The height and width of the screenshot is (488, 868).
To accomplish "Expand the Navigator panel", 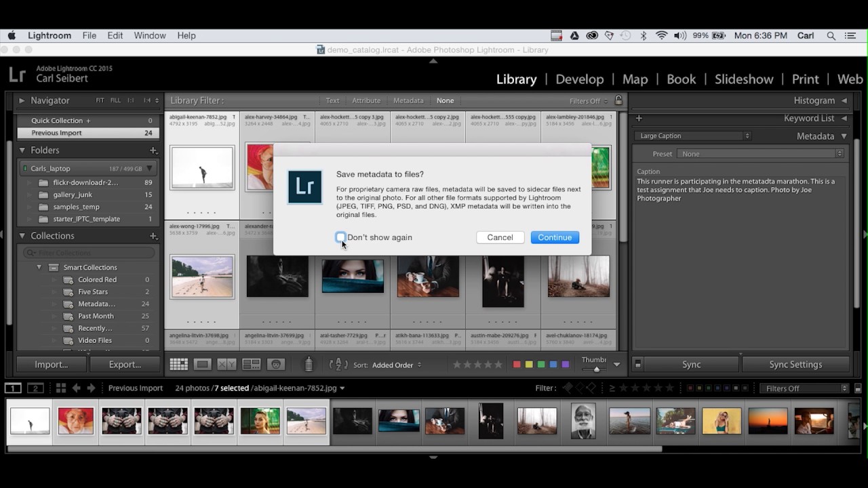I will 22,100.
